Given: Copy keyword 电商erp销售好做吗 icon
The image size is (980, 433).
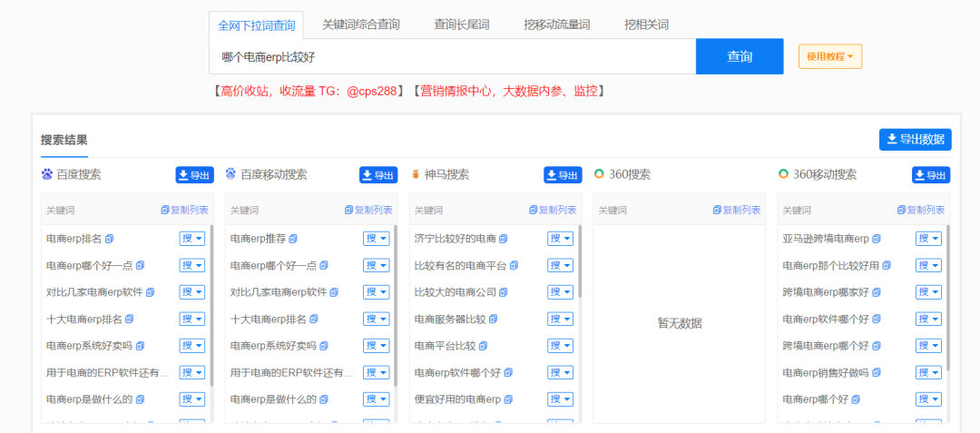Looking at the screenshot, I should [877, 372].
